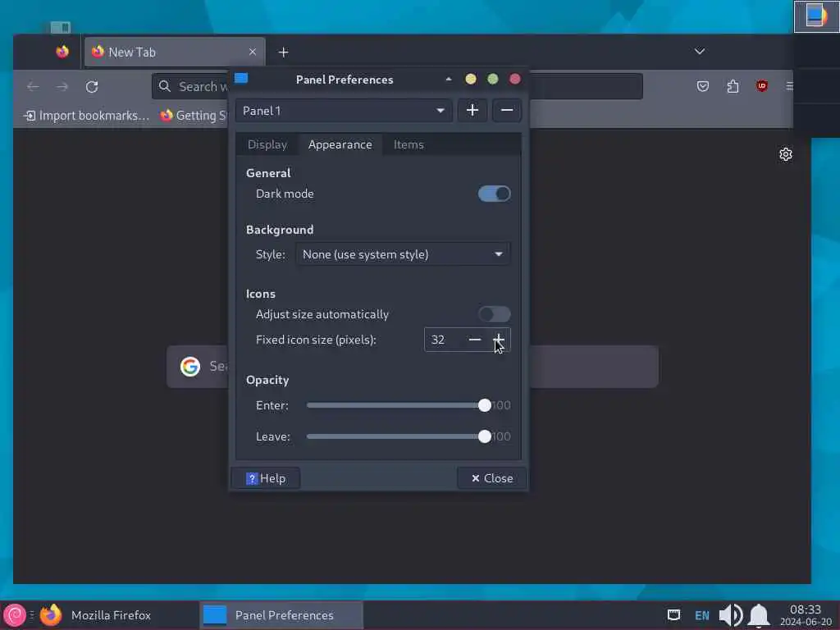
Task: Switch to the Appearance tab
Action: 340,144
